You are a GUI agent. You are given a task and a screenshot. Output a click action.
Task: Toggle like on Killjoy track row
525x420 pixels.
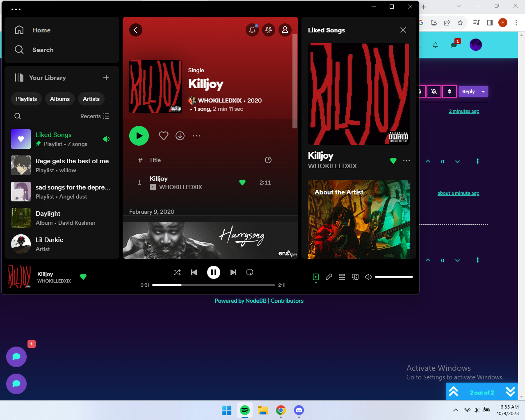pyautogui.click(x=242, y=183)
